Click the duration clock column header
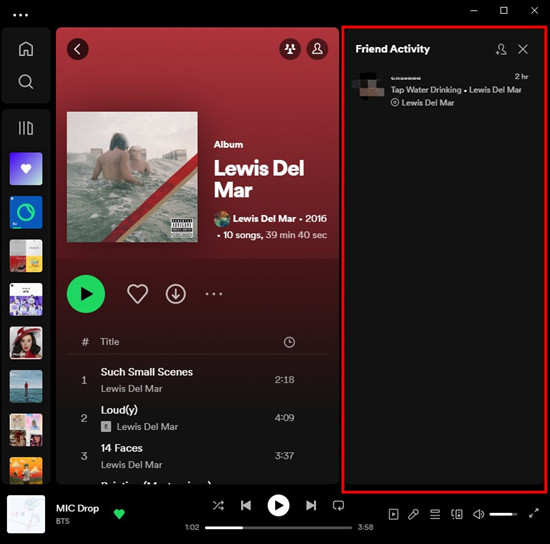This screenshot has height=544, width=550. coord(289,342)
